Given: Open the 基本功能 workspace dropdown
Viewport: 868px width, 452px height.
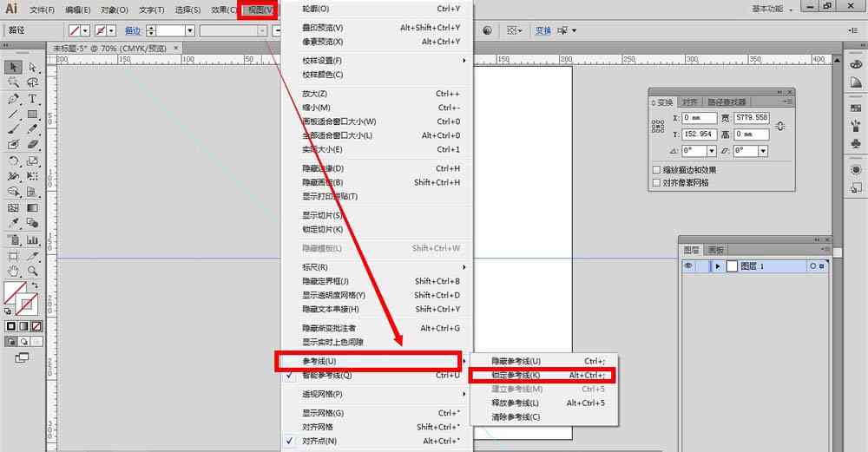Looking at the screenshot, I should pyautogui.click(x=773, y=10).
